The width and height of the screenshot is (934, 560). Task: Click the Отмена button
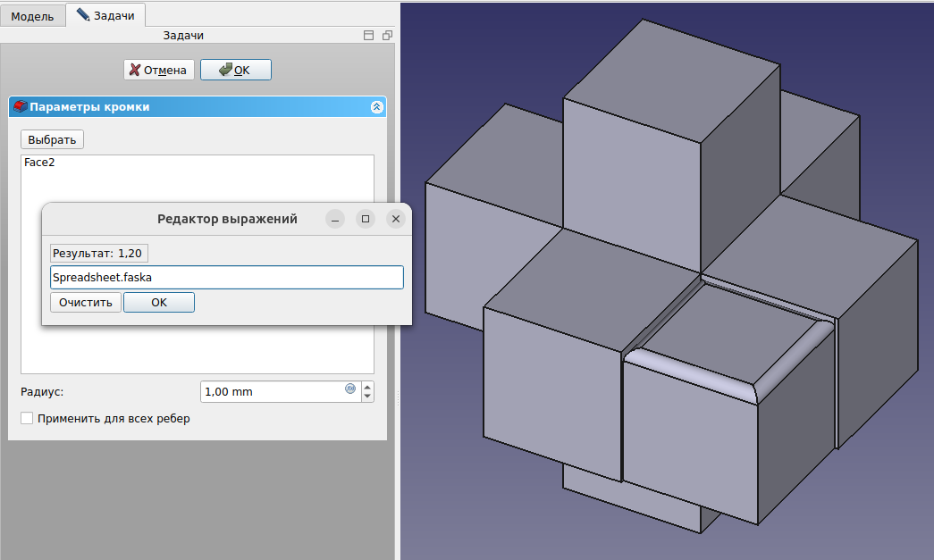pos(159,70)
